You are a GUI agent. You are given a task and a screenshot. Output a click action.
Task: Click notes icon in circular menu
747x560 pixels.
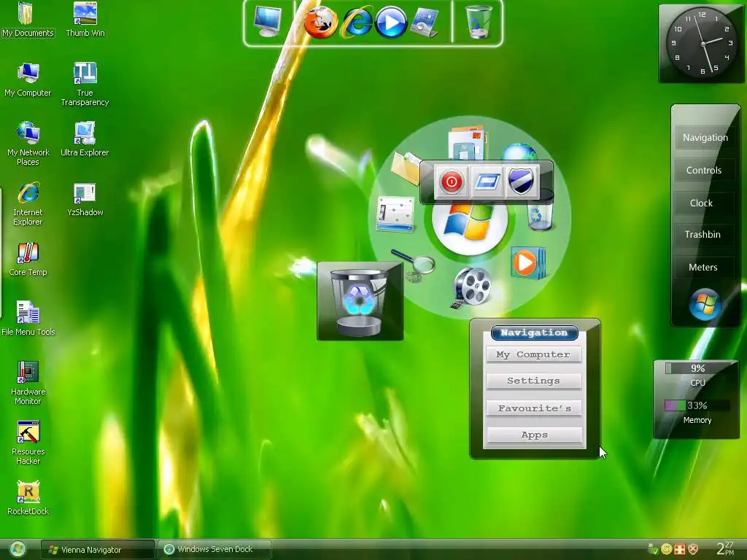pos(395,214)
